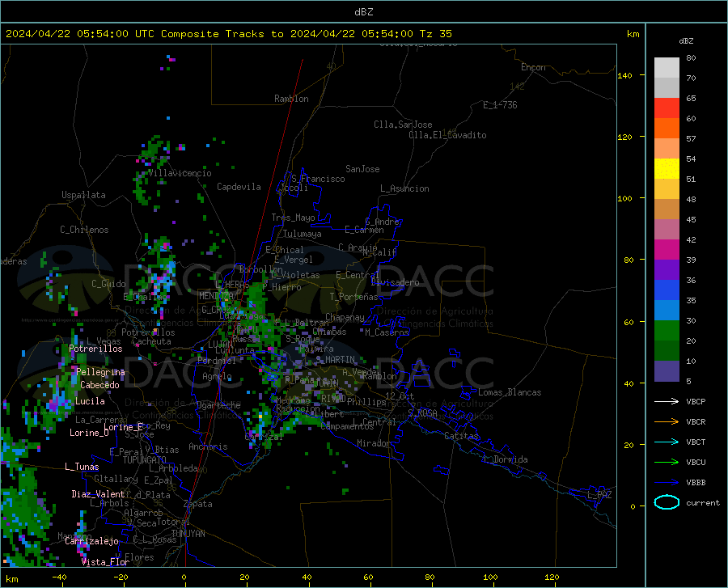Click the Encon map label
728x588 pixels.
tap(534, 67)
